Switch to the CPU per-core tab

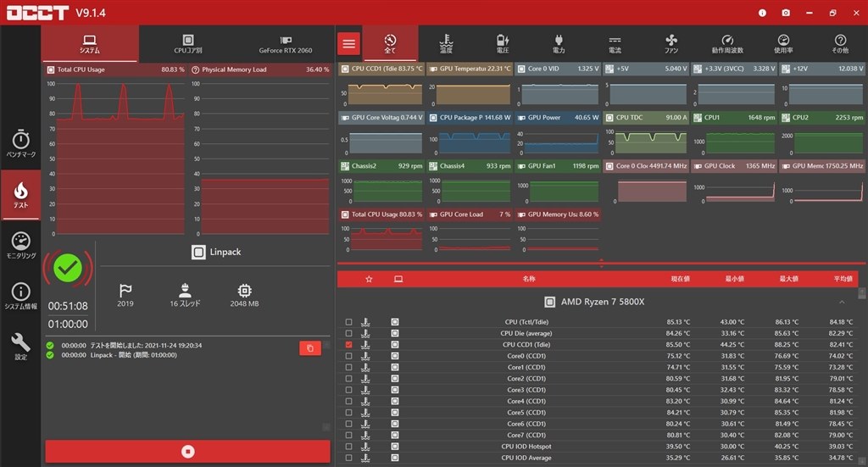[187, 44]
